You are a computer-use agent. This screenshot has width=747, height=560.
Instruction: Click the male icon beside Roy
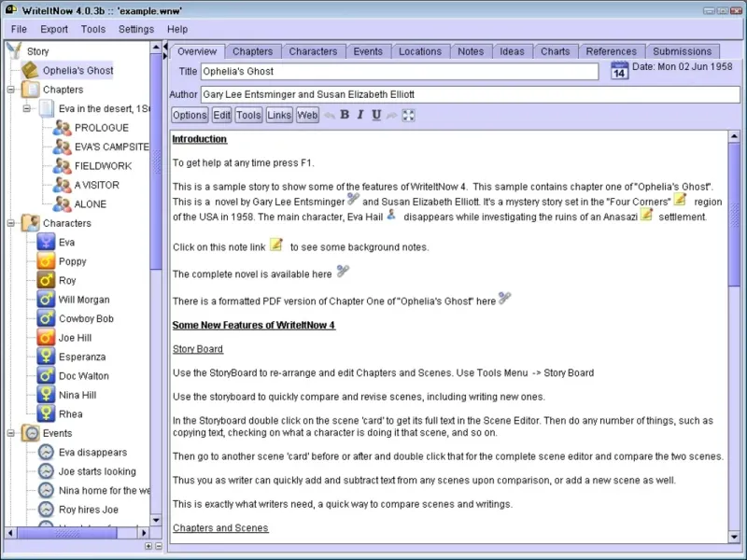pos(46,280)
